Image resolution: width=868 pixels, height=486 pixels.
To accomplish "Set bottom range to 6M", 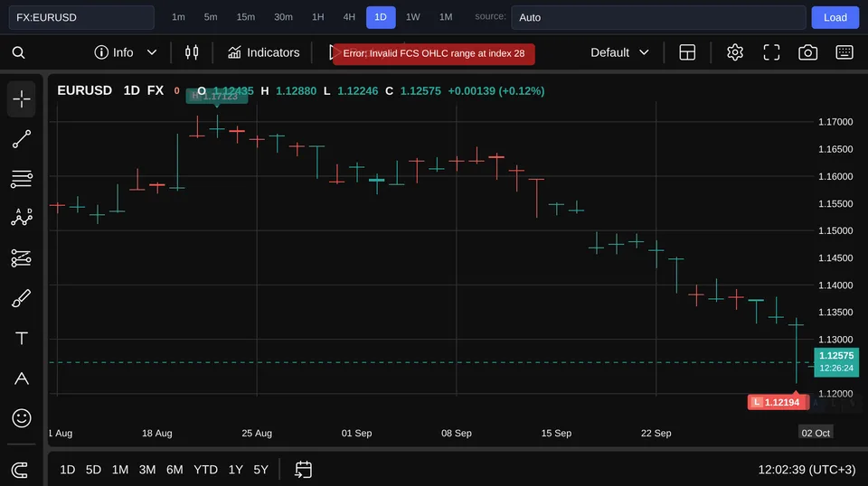I will [175, 470].
